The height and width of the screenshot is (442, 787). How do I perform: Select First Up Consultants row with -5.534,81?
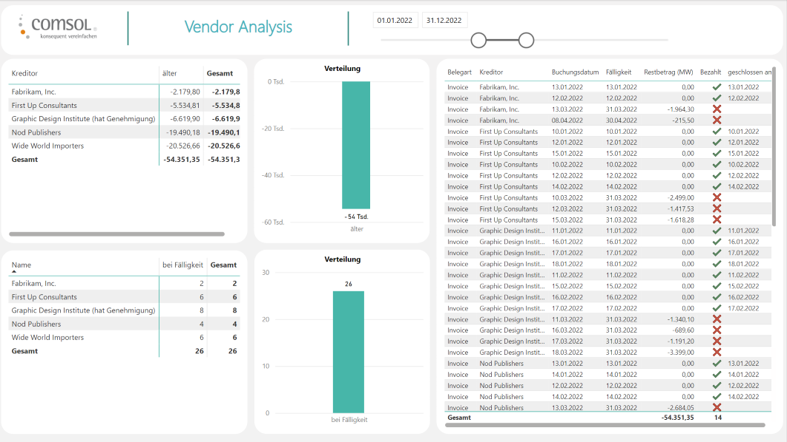(124, 105)
